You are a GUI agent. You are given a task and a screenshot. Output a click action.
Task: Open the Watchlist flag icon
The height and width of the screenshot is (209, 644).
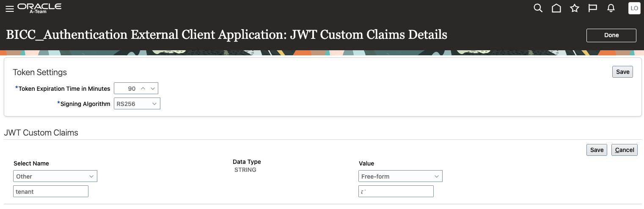click(x=592, y=8)
